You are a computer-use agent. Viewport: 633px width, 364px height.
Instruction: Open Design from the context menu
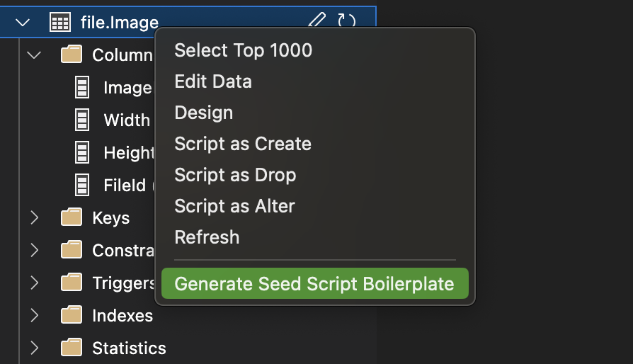(203, 113)
